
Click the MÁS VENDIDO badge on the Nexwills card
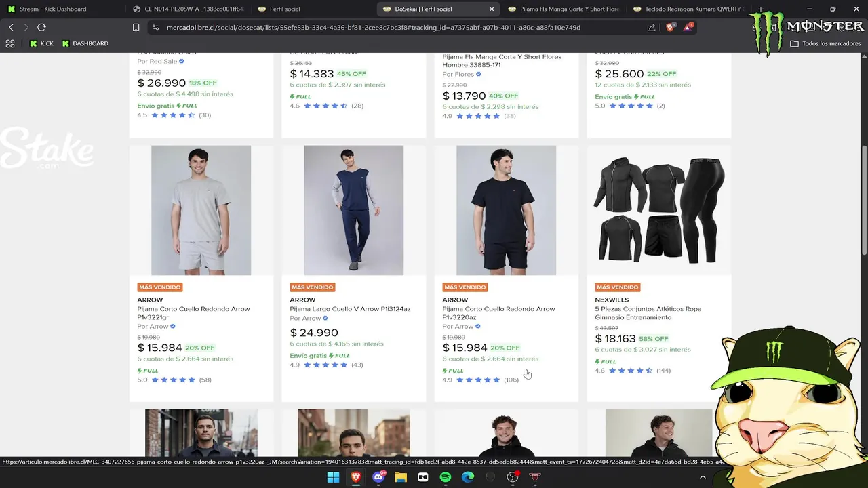click(x=617, y=287)
